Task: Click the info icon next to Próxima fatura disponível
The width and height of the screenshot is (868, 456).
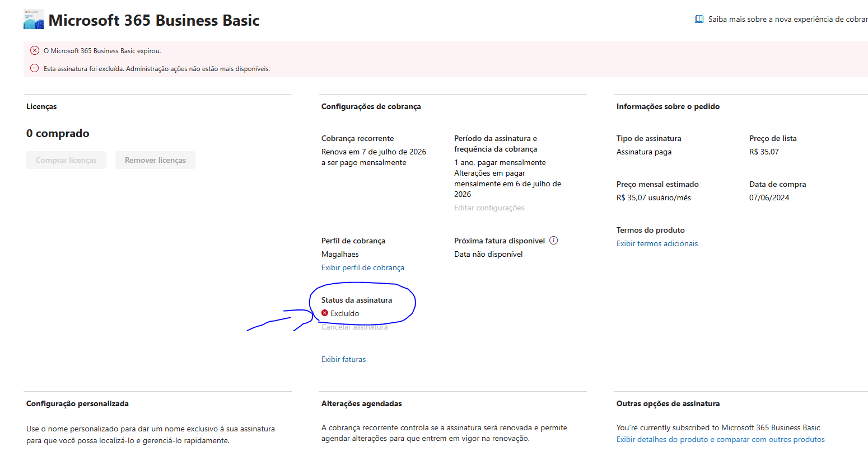Action: point(553,241)
